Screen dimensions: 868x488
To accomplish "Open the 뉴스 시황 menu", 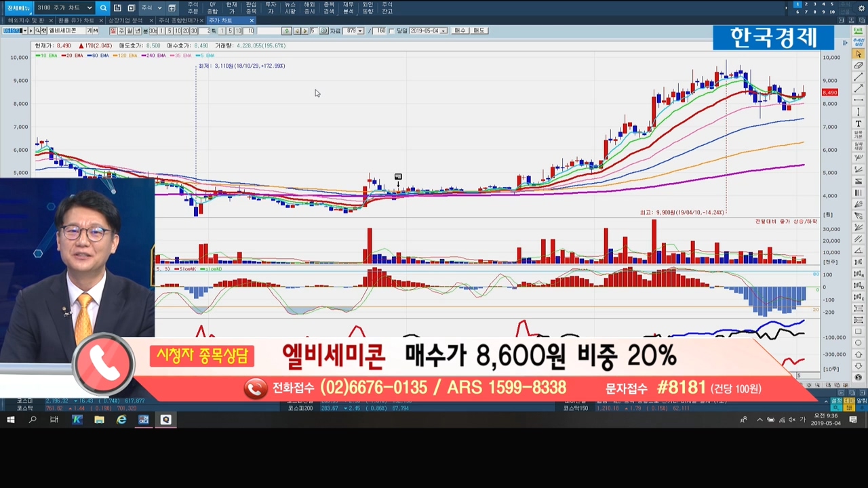I will (x=290, y=8).
